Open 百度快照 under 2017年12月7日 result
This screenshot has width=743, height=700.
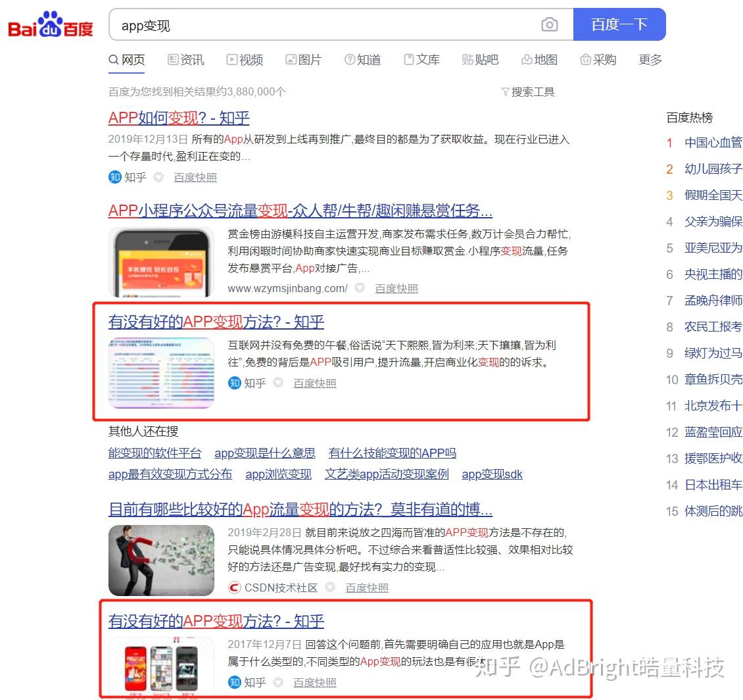click(x=315, y=682)
